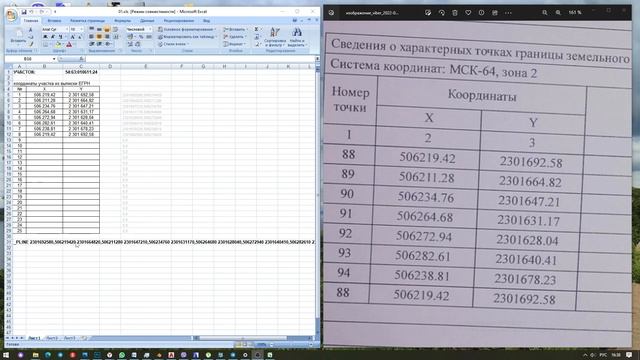The width and height of the screenshot is (640, 360).
Task: Open the number format dropdown Числовой
Action: [x=150, y=29]
